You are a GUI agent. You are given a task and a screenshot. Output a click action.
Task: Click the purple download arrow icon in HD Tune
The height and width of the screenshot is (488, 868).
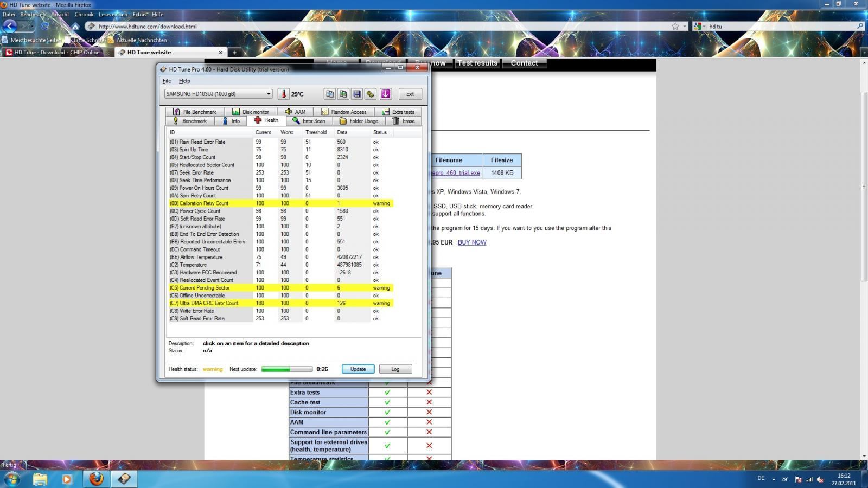coord(386,94)
